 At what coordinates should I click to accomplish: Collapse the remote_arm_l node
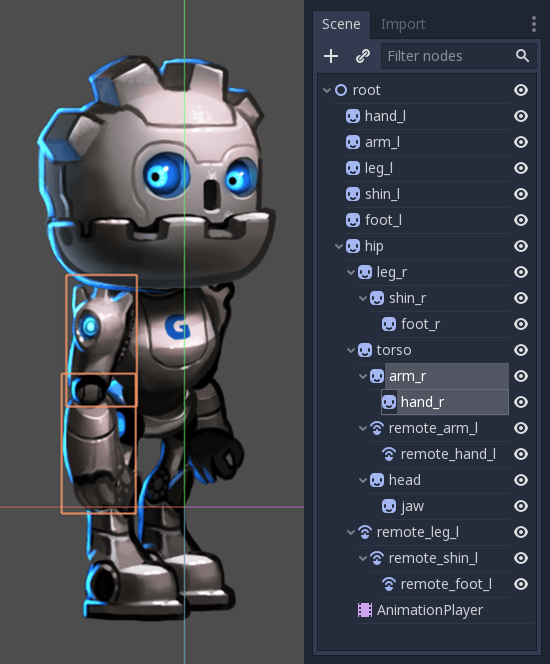362,428
